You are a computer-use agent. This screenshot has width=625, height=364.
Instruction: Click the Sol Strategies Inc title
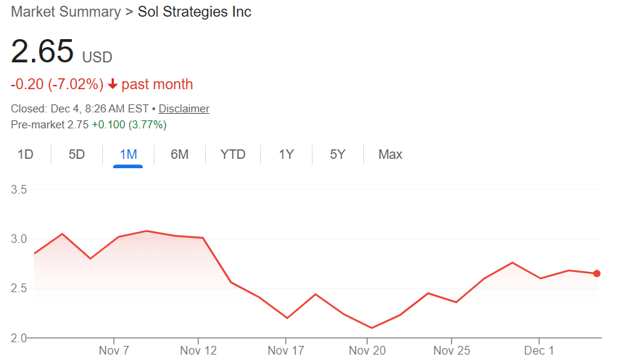[194, 12]
